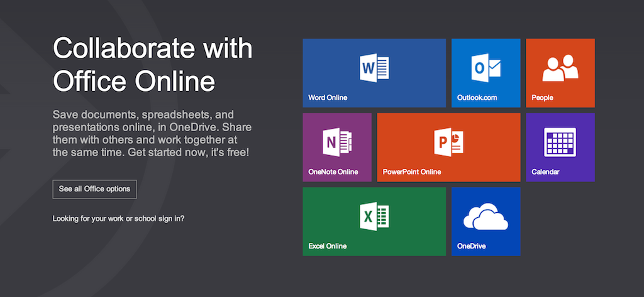Open Word Online via its W icon
The width and height of the screenshot is (644, 297).
374,68
